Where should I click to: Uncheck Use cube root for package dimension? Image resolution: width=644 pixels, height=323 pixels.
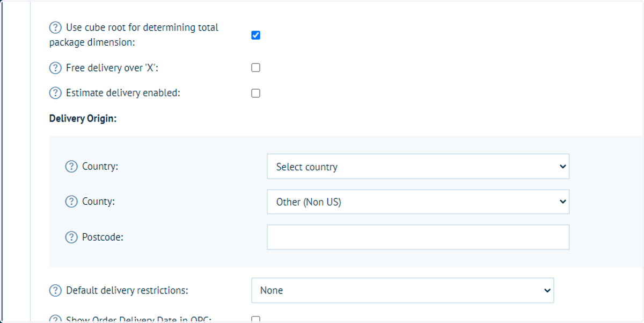pos(255,35)
